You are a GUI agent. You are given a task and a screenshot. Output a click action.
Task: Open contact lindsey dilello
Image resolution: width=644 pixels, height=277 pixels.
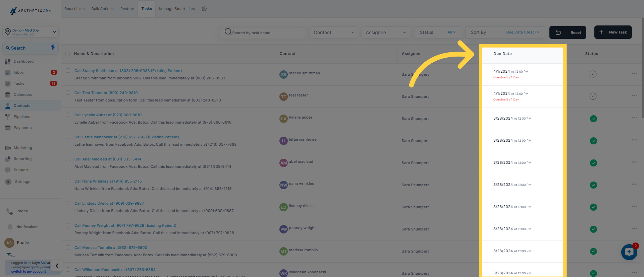(301, 206)
